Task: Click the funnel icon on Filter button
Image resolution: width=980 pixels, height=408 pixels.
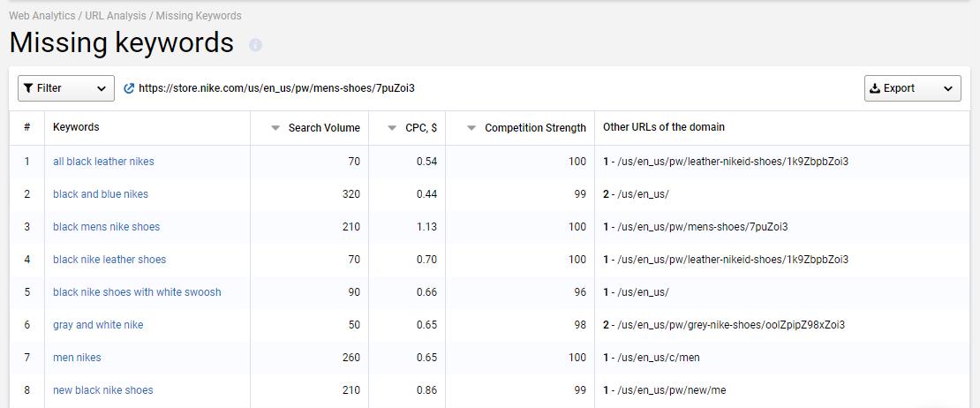Action: 28,88
